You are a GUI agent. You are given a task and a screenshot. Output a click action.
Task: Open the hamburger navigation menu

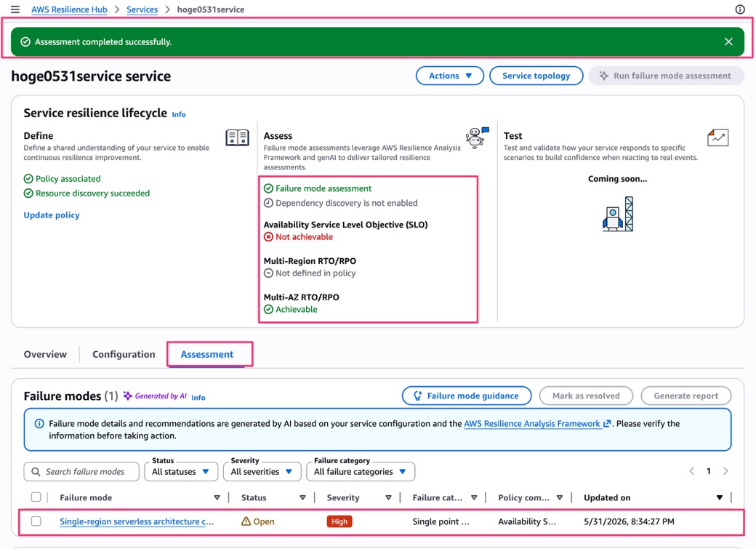15,9
